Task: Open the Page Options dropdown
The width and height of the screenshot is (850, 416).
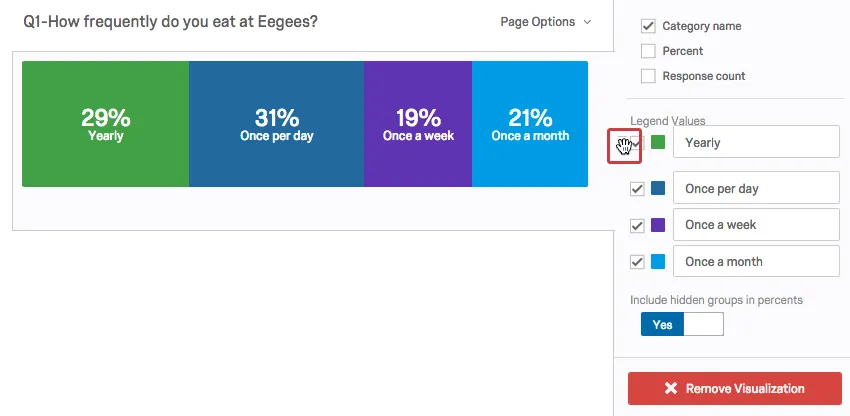Action: (x=546, y=22)
